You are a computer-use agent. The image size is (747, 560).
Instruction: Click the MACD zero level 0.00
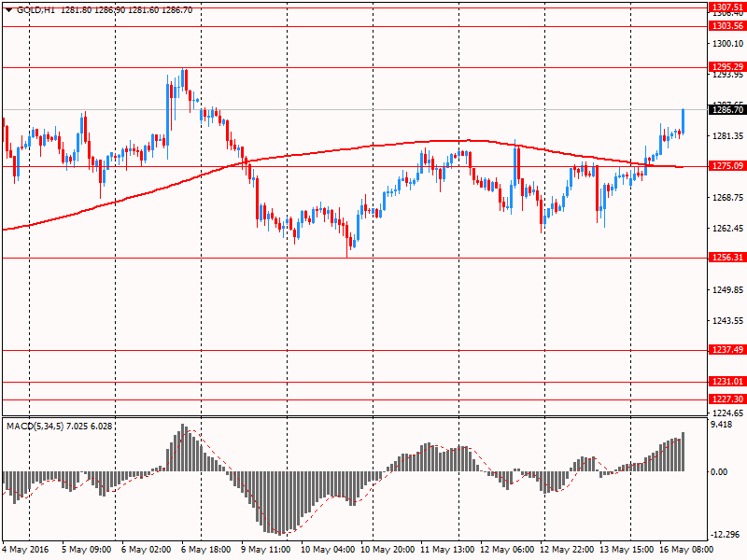[719, 472]
